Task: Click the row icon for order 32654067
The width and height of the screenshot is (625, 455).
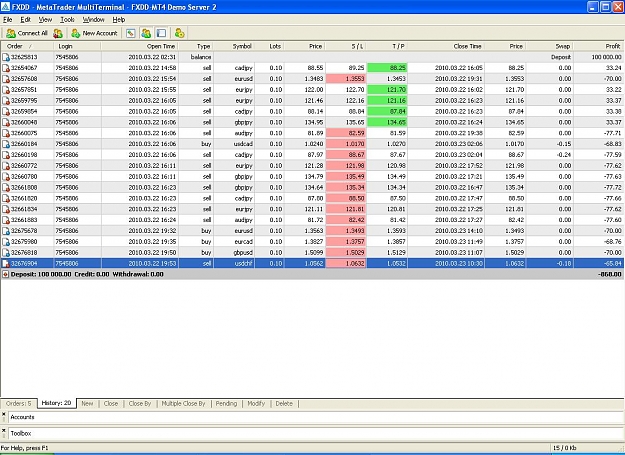Action: click(6, 68)
